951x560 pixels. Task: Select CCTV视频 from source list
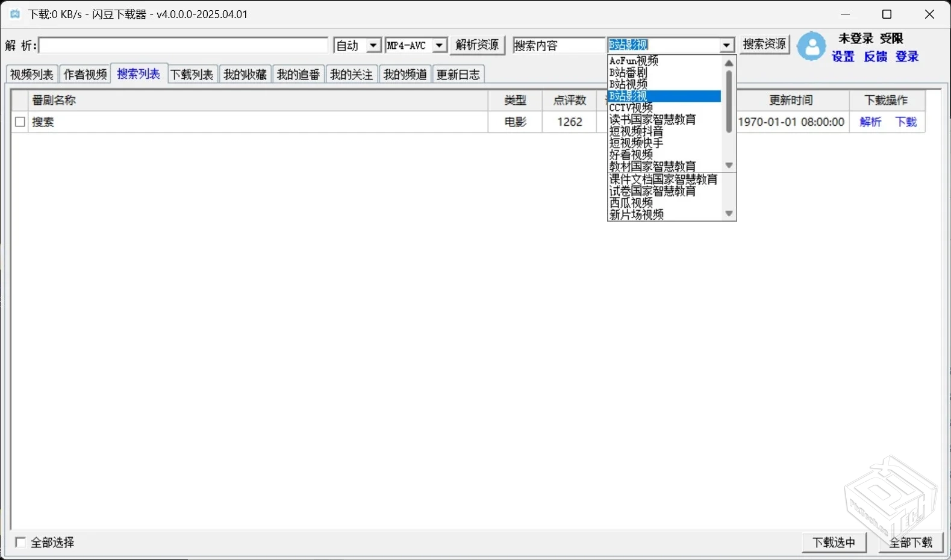631,108
